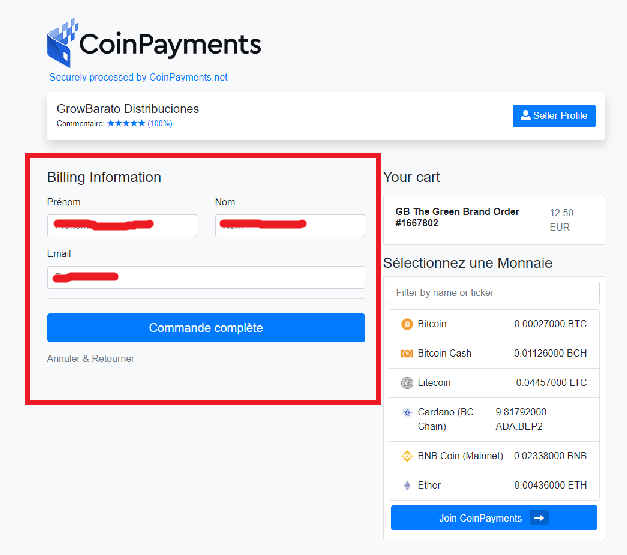Focus the Nom input field
Viewport: 627px width, 555px height.
290,226
